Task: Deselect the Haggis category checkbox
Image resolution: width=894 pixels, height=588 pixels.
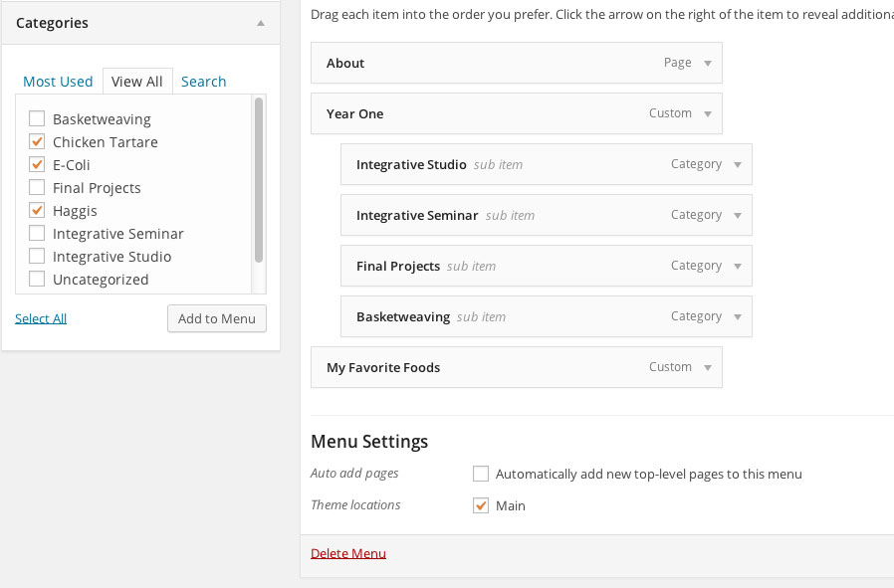Action: coord(37,211)
